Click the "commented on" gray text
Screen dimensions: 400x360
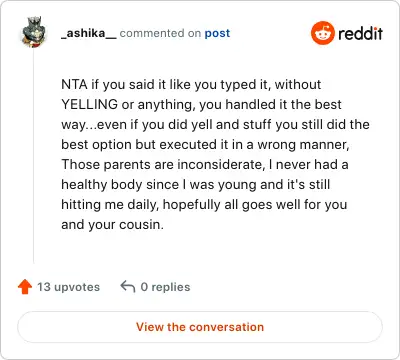coord(160,33)
